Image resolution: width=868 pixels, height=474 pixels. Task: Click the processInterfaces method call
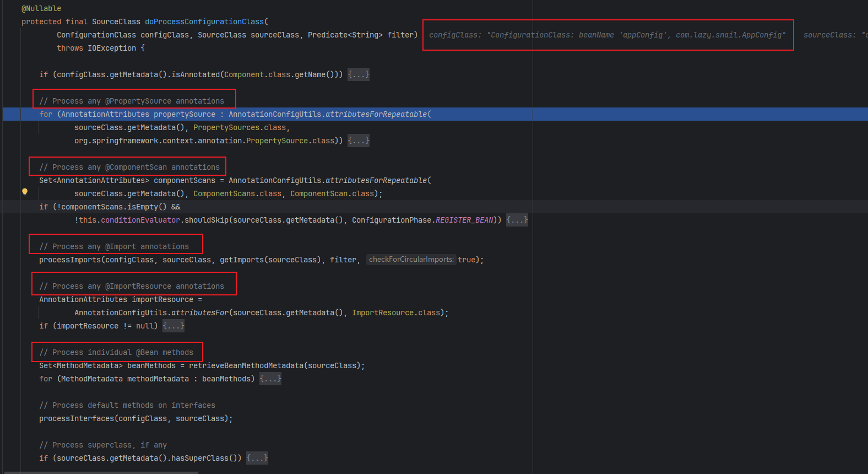[x=77, y=418]
